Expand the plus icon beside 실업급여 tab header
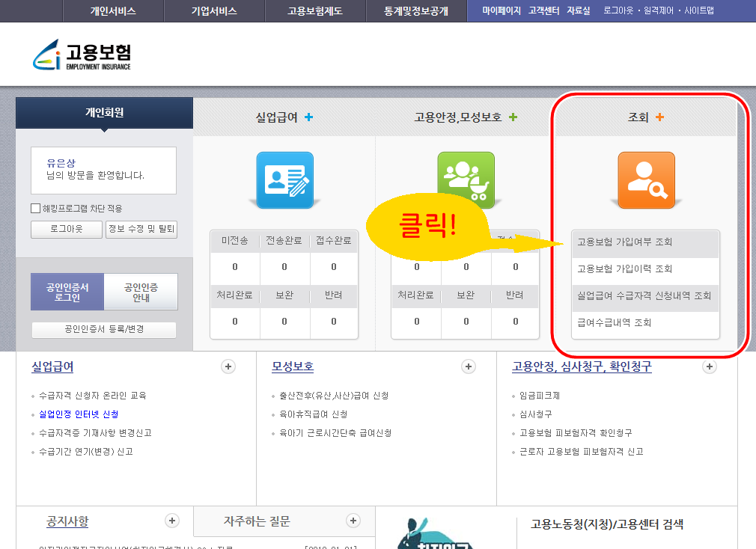756x549 pixels. [308, 117]
